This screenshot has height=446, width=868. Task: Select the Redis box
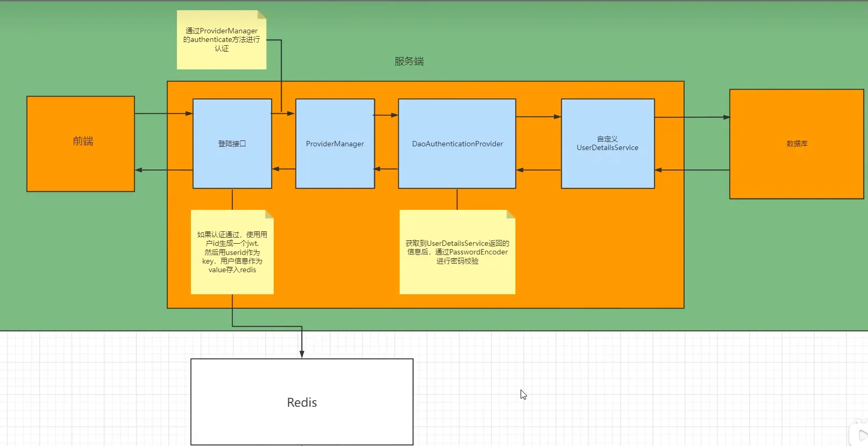[x=302, y=402]
